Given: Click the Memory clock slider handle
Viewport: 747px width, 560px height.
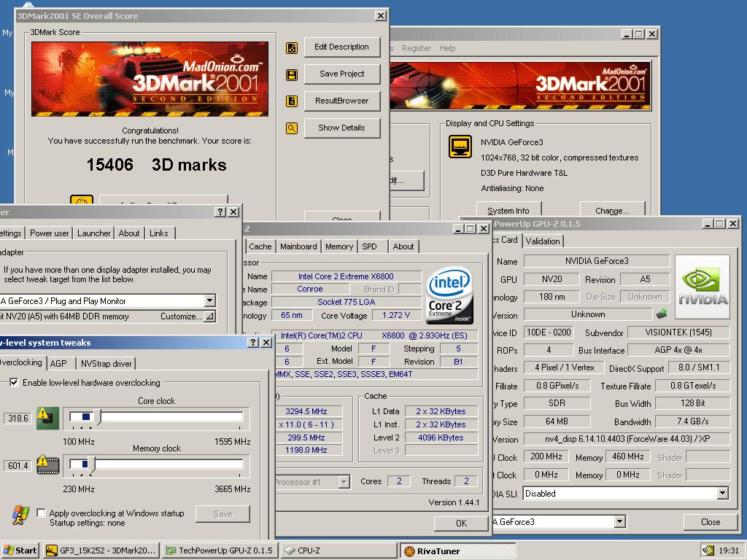Looking at the screenshot, I should pos(92,464).
